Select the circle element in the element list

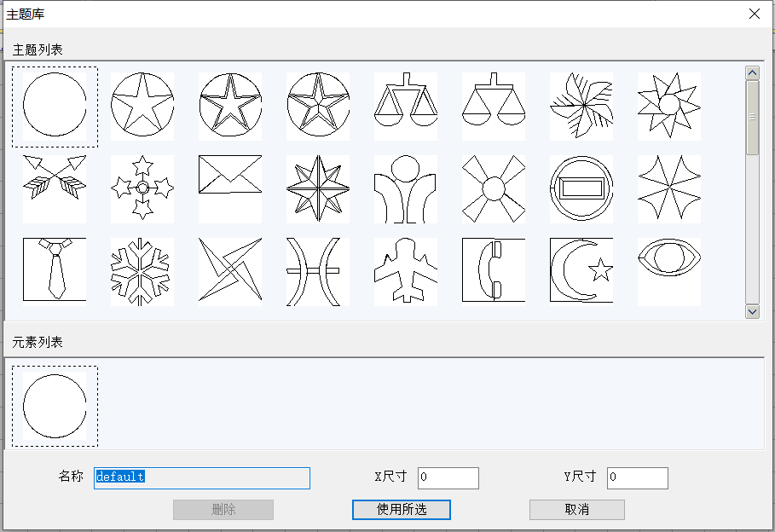click(55, 406)
